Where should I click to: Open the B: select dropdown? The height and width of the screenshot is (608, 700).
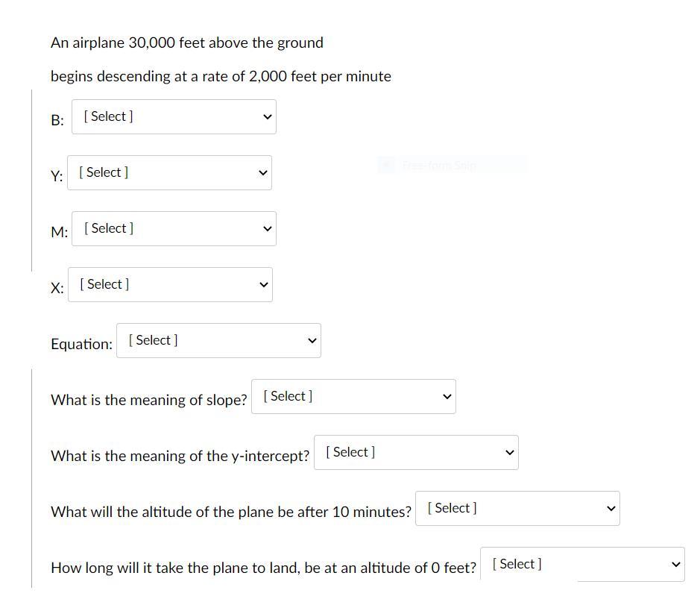173,117
